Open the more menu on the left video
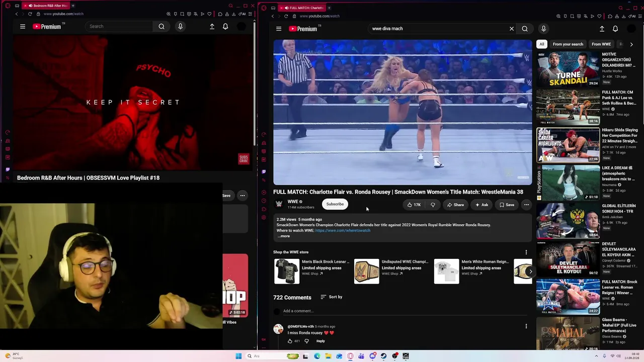Screen dimensions: 644x362 (x=243, y=196)
